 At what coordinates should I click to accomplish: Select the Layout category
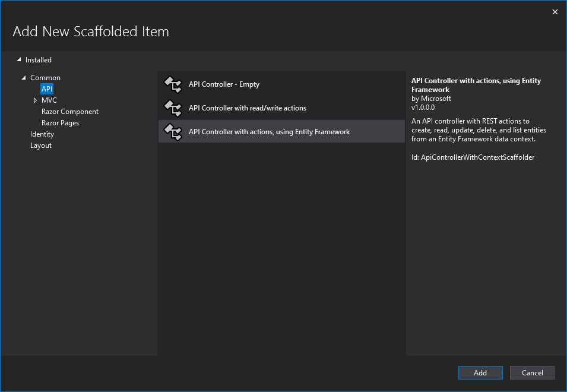[41, 146]
